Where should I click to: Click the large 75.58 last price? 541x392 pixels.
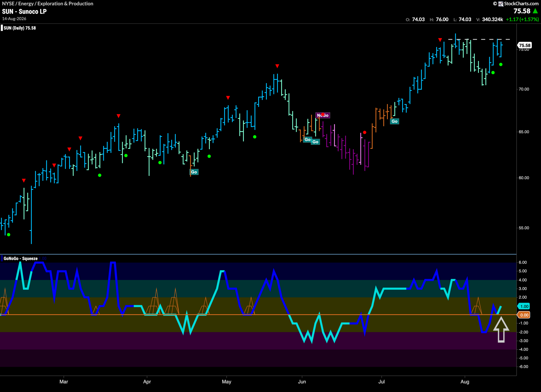coord(522,11)
